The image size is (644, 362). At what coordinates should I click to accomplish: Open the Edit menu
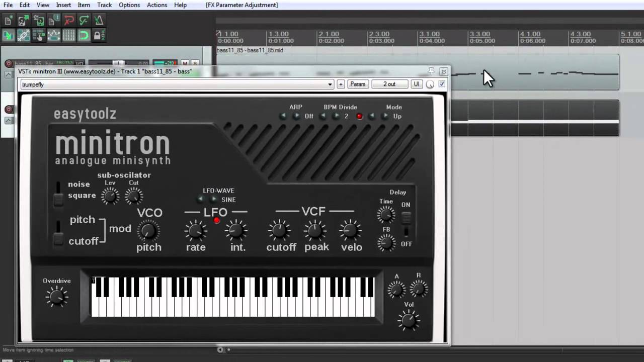pyautogui.click(x=24, y=5)
